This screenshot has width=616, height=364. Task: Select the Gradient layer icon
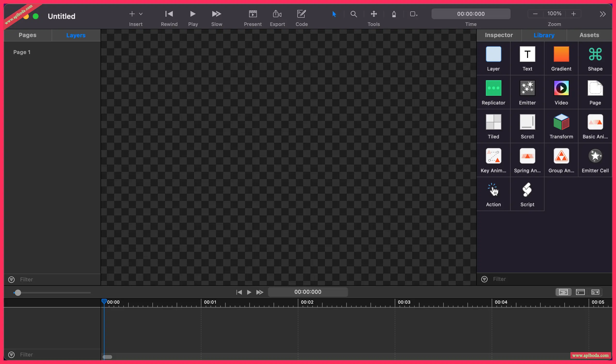[561, 54]
